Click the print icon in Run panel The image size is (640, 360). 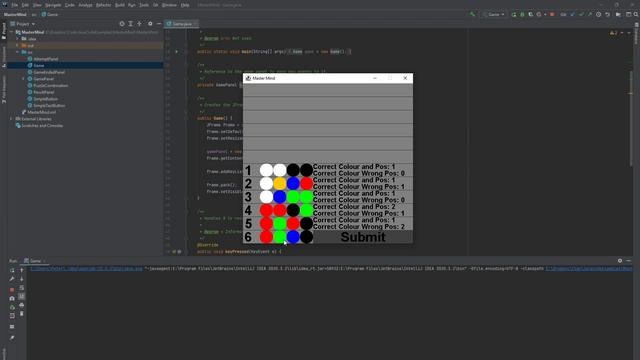[x=22, y=305]
